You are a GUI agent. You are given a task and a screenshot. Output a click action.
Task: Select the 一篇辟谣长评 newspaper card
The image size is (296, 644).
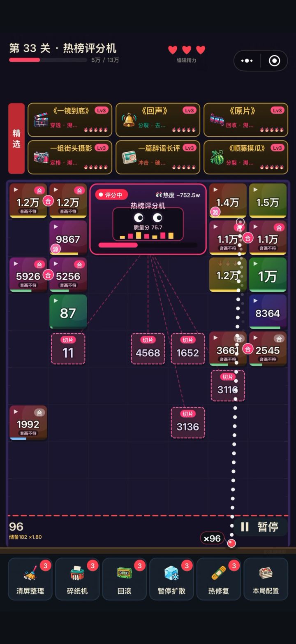(x=158, y=157)
